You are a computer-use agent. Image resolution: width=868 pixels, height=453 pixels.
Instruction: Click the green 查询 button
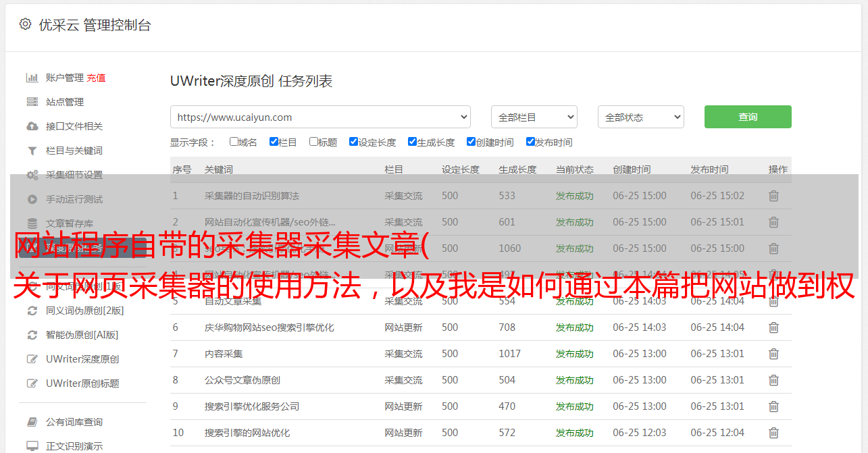coord(748,117)
